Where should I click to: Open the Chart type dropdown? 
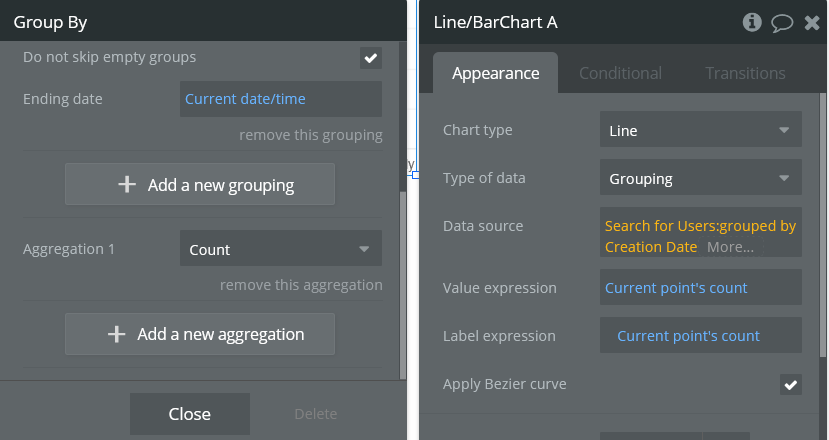[700, 130]
